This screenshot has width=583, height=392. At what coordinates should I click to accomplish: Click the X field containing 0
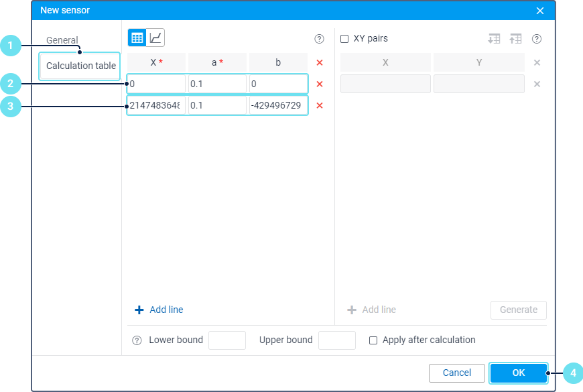point(157,84)
